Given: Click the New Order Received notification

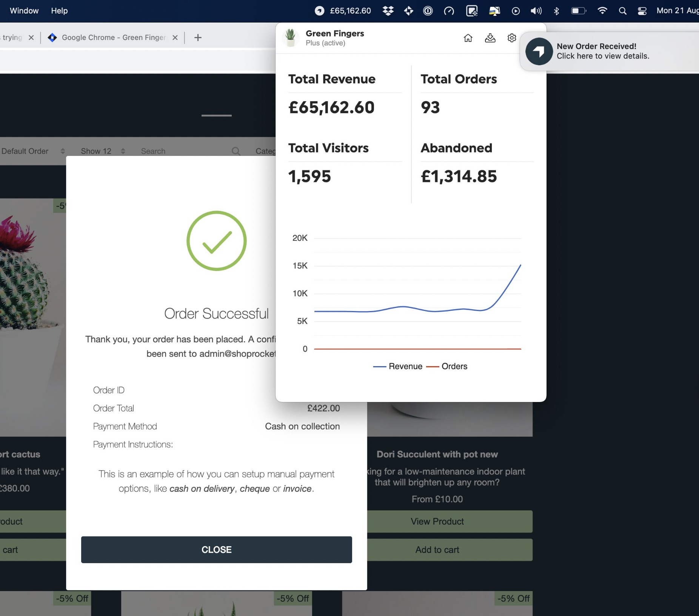Looking at the screenshot, I should tap(602, 51).
